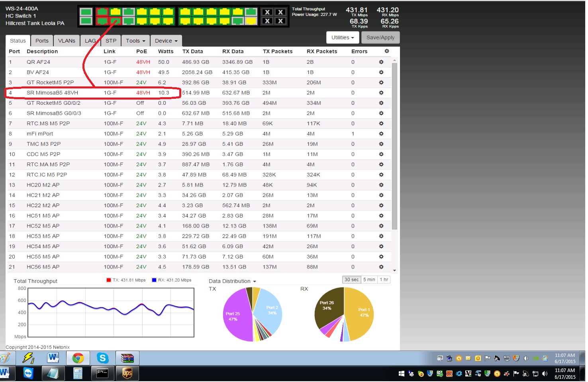The height and width of the screenshot is (382, 588).
Task: Set graph time range to 30 sec
Action: pos(351,280)
